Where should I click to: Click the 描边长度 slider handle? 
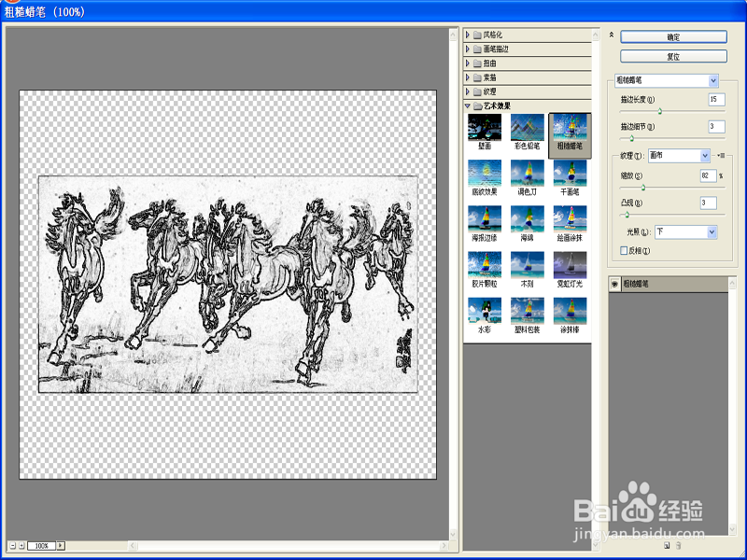(660, 111)
